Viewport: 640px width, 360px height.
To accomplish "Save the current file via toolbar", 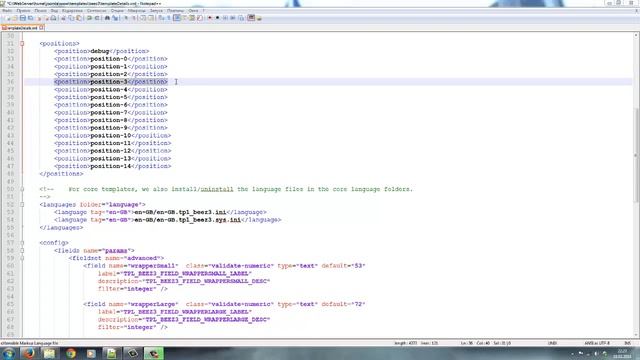I will [22, 18].
